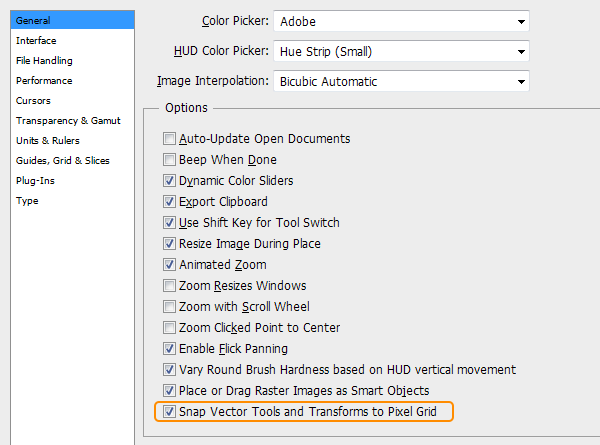Check the Beep When Done option

click(170, 160)
